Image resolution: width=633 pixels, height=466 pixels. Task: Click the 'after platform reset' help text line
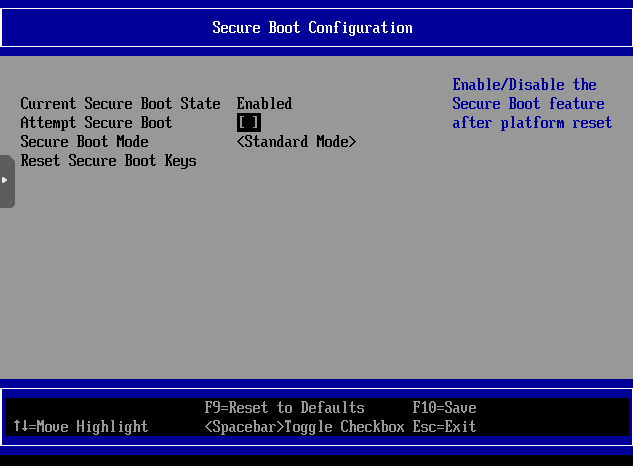pyautogui.click(x=531, y=123)
